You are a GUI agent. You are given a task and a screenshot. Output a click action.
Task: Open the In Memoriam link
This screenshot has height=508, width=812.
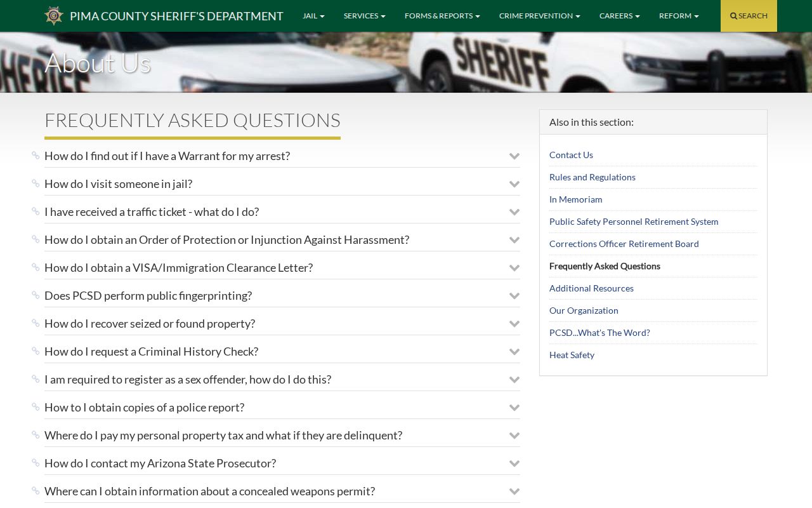click(576, 199)
